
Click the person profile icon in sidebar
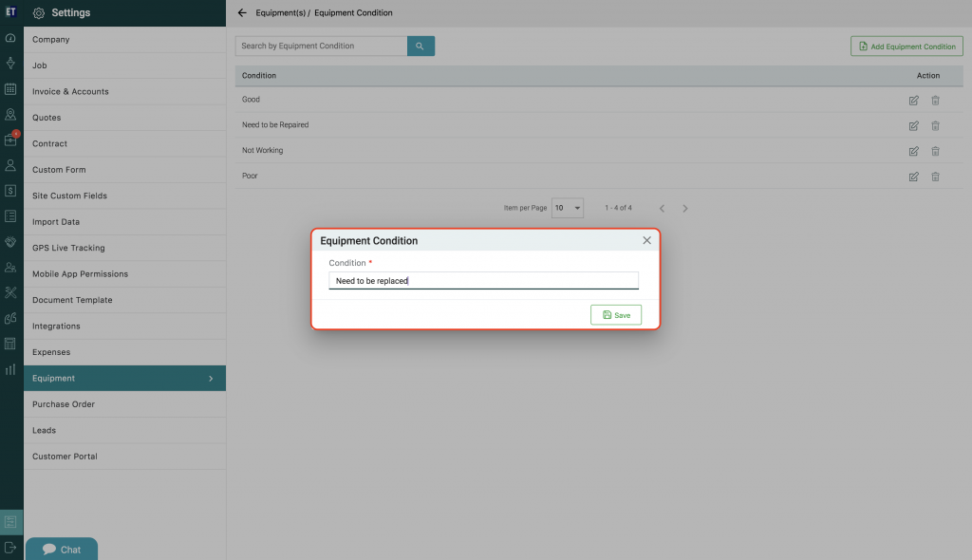coord(10,165)
